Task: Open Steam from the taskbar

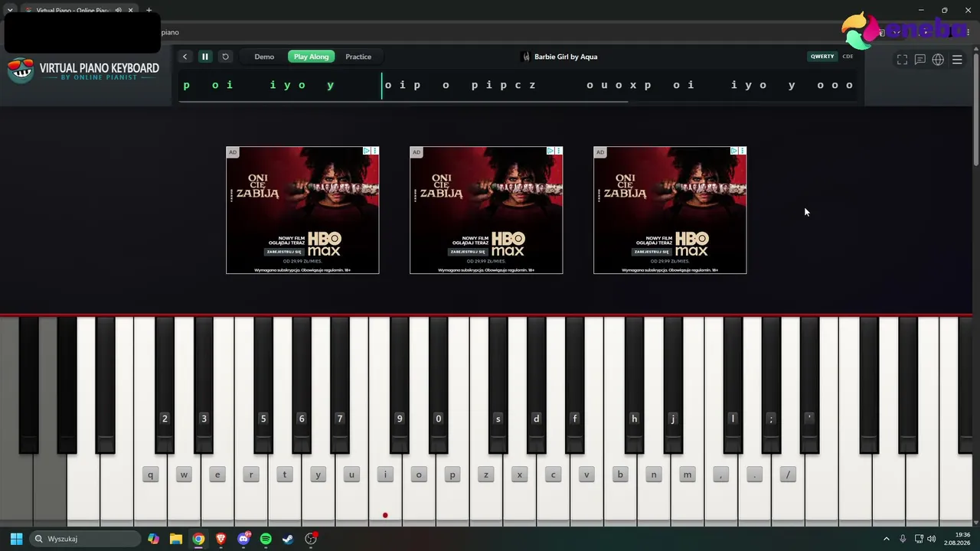Action: tap(288, 539)
